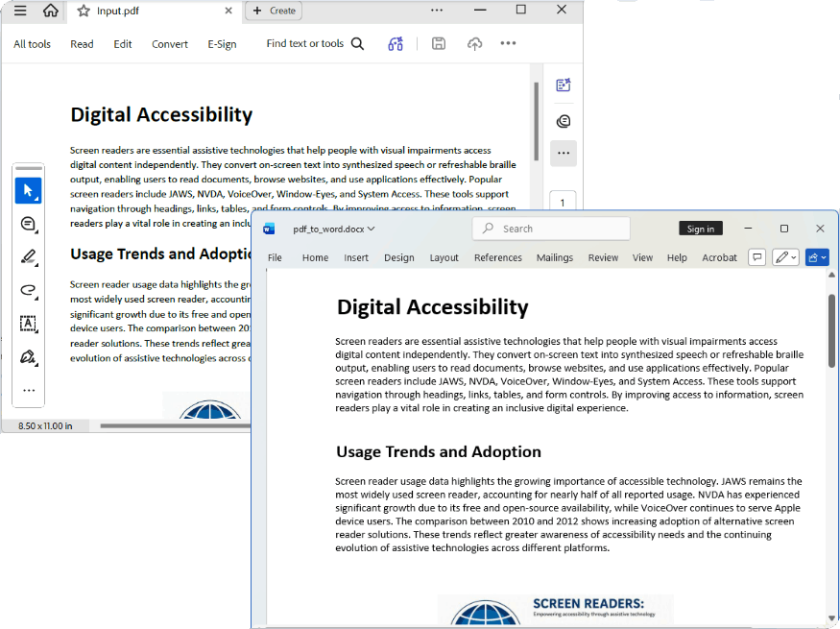Click the Word app icon in title bar
840x629 pixels.
point(269,229)
